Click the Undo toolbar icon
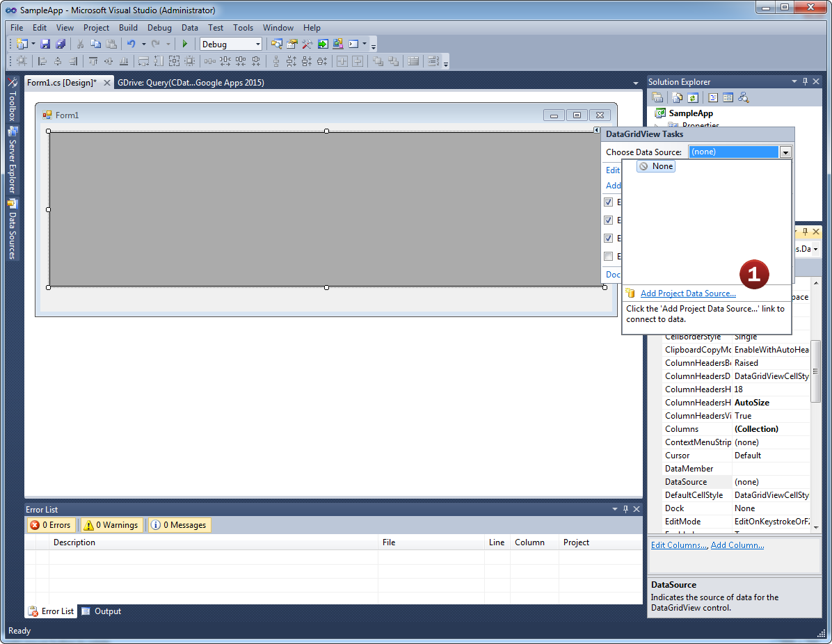 [131, 44]
